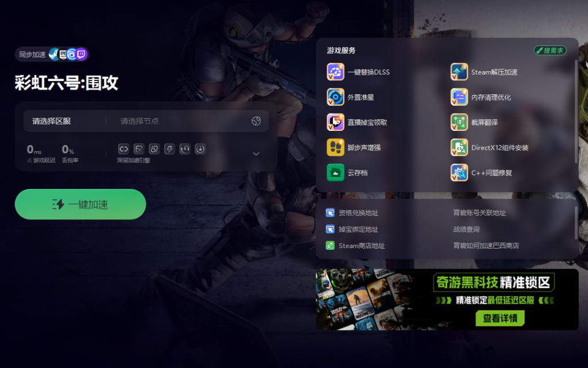Click the link-chain acceleration engine icon

point(123,149)
